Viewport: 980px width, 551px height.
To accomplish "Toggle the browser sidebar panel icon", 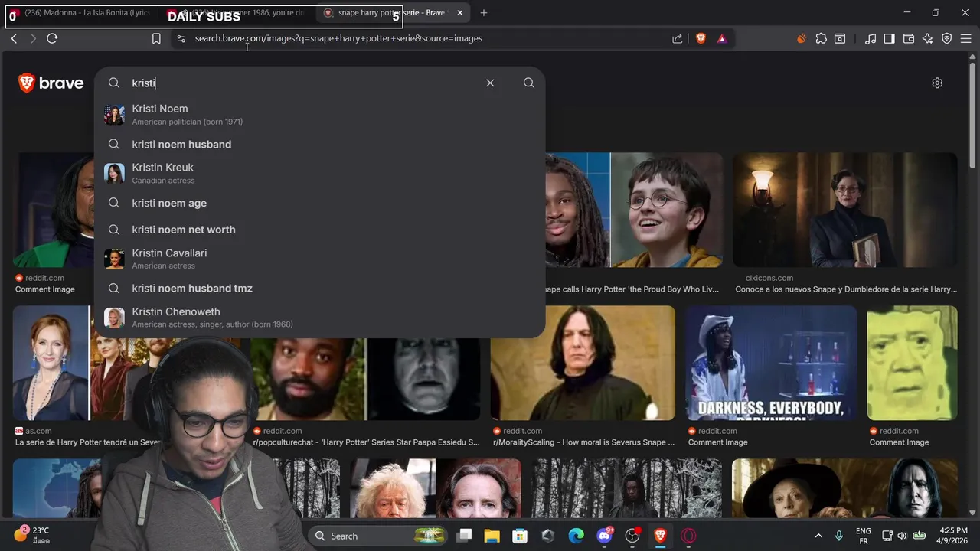I will (x=890, y=38).
